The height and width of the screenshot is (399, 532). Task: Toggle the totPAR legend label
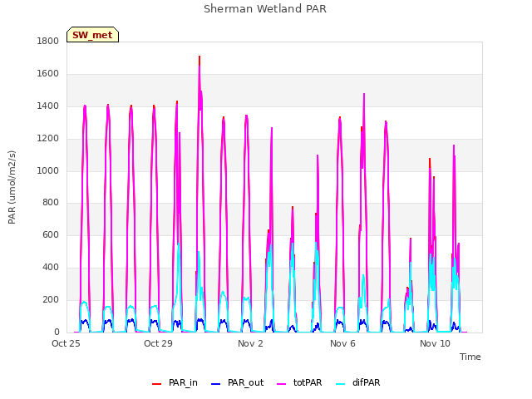pos(308,382)
